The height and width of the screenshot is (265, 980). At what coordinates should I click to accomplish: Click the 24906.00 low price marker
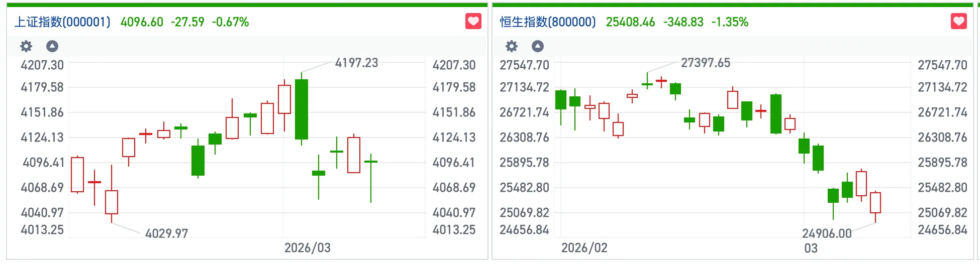[827, 233]
